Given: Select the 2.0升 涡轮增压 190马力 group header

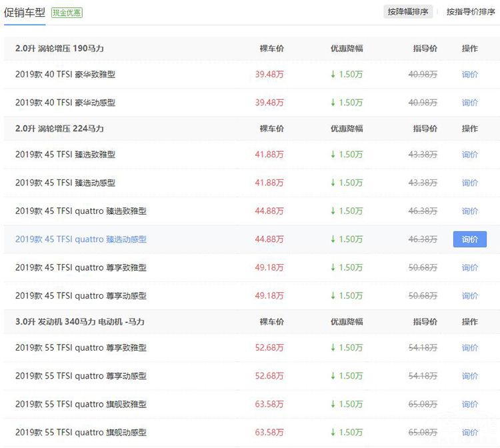Looking at the screenshot, I should tap(59, 49).
